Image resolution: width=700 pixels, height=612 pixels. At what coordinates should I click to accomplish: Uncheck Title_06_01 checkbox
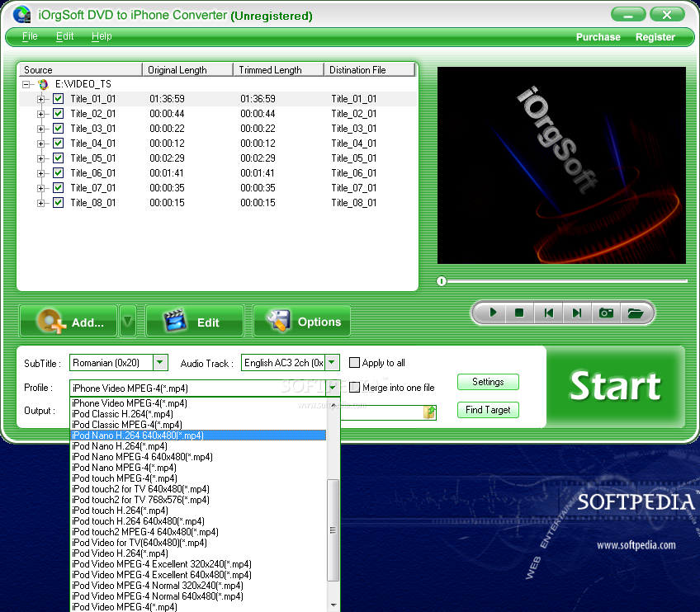(x=58, y=172)
